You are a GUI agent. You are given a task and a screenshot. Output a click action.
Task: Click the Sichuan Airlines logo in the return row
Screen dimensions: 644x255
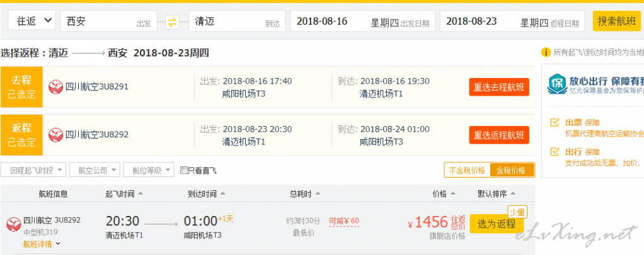click(56, 135)
